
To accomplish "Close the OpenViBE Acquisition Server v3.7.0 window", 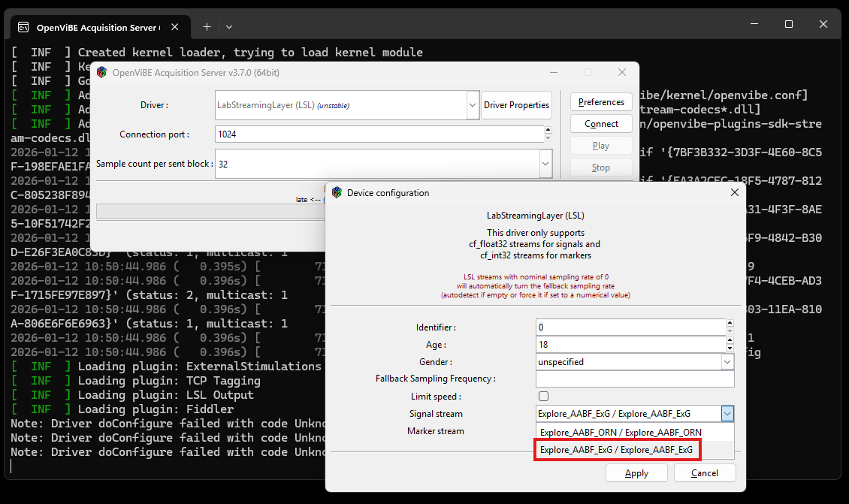I will click(622, 73).
